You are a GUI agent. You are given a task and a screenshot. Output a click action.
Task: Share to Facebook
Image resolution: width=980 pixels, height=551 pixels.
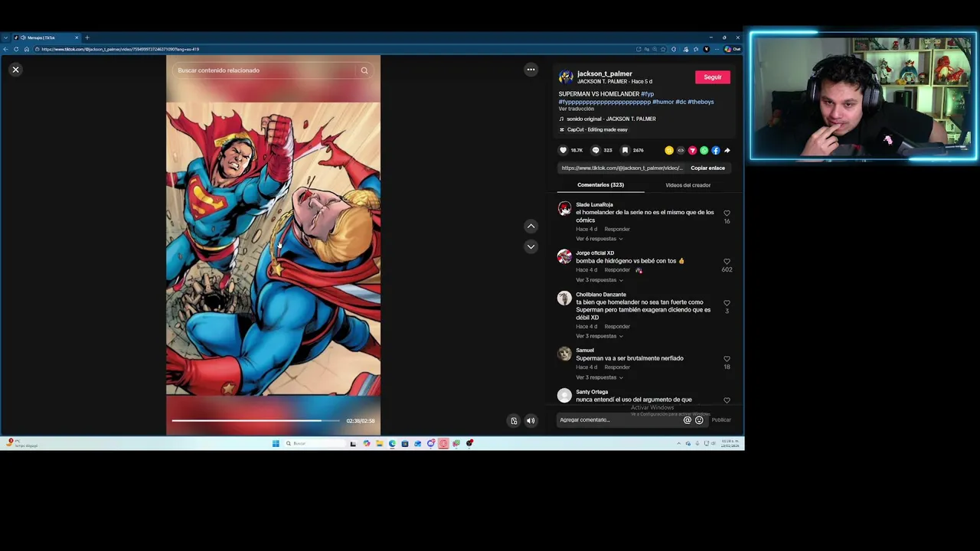(x=715, y=150)
